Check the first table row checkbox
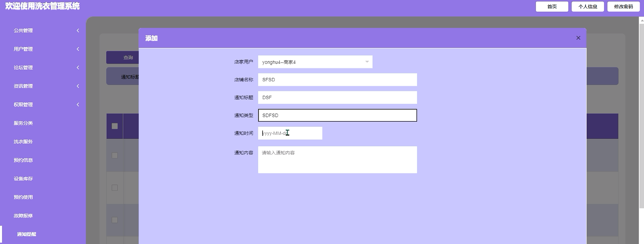644x244 pixels. pyautogui.click(x=115, y=155)
